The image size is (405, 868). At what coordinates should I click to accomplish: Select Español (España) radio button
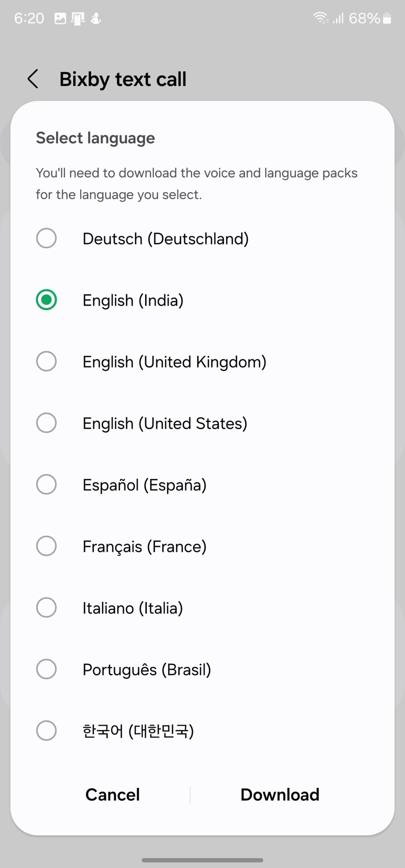47,485
